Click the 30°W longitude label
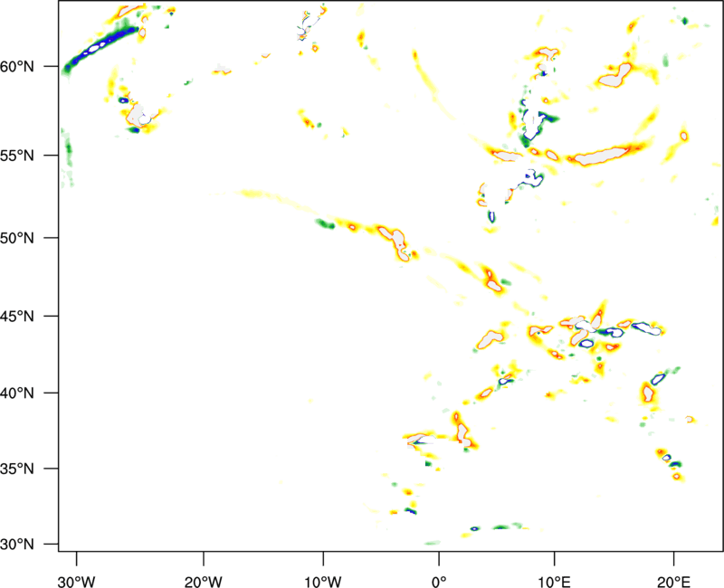Image resolution: width=724 pixels, height=588 pixels. tap(77, 582)
